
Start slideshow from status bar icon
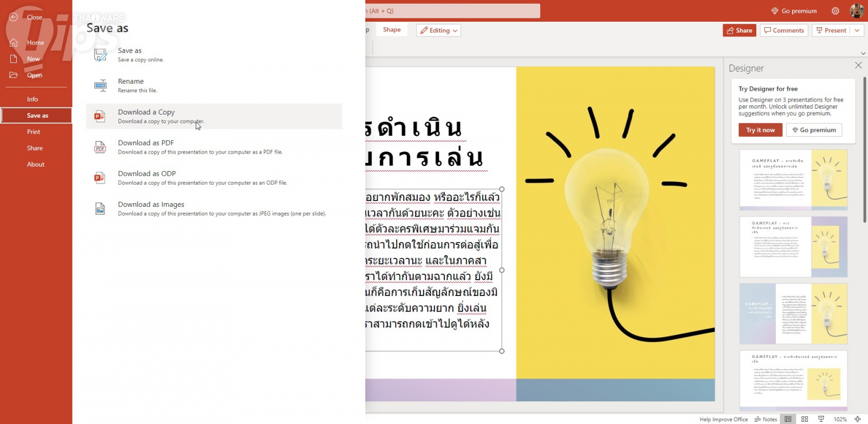(821, 419)
